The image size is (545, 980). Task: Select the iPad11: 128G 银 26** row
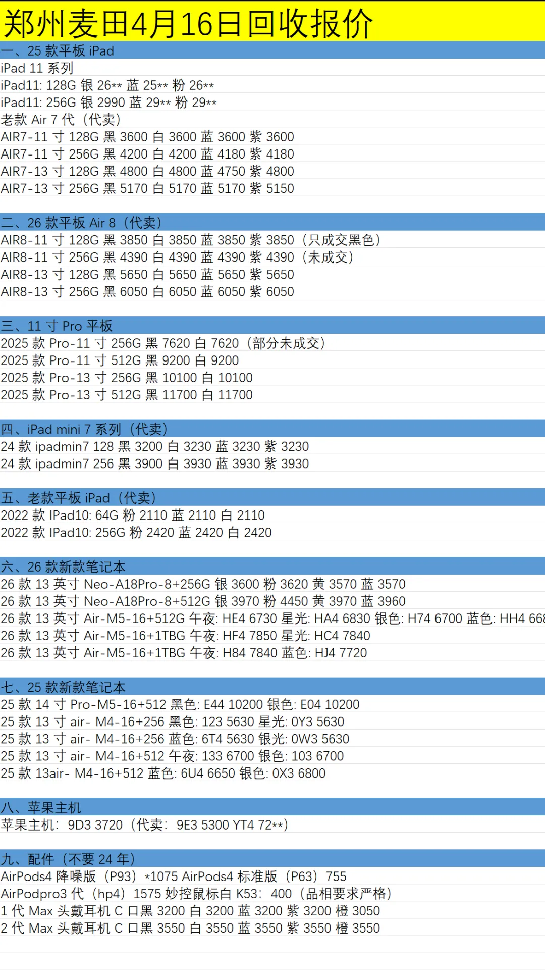coord(272,85)
